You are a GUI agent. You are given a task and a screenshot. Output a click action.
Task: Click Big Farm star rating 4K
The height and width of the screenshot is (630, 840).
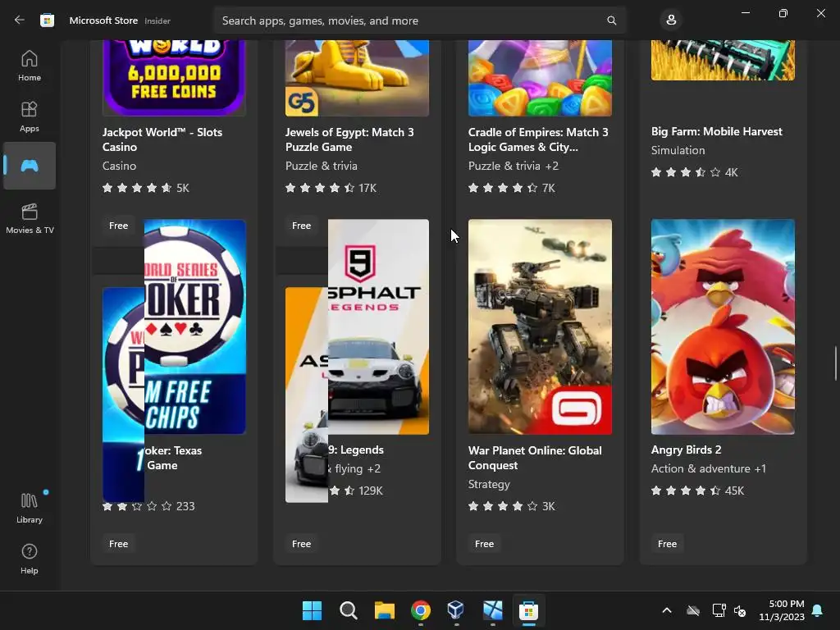[694, 172]
